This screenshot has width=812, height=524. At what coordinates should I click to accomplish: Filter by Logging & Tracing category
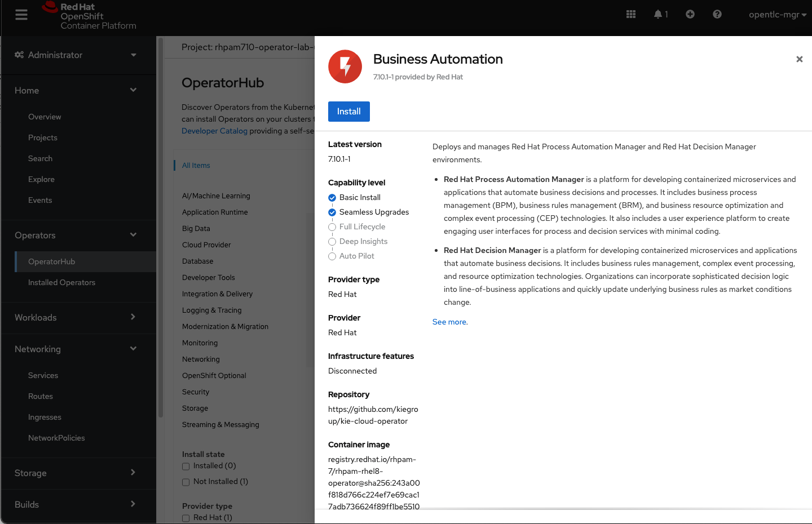coord(211,310)
